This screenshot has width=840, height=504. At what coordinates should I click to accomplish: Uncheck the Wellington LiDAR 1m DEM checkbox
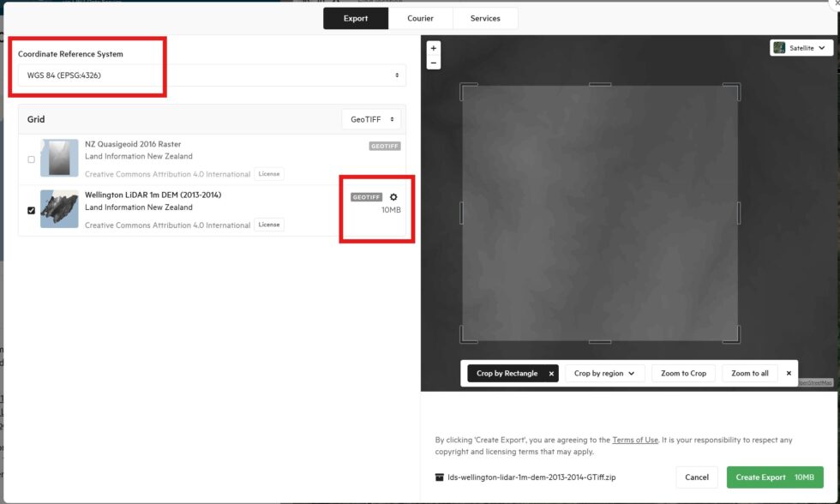point(31,210)
